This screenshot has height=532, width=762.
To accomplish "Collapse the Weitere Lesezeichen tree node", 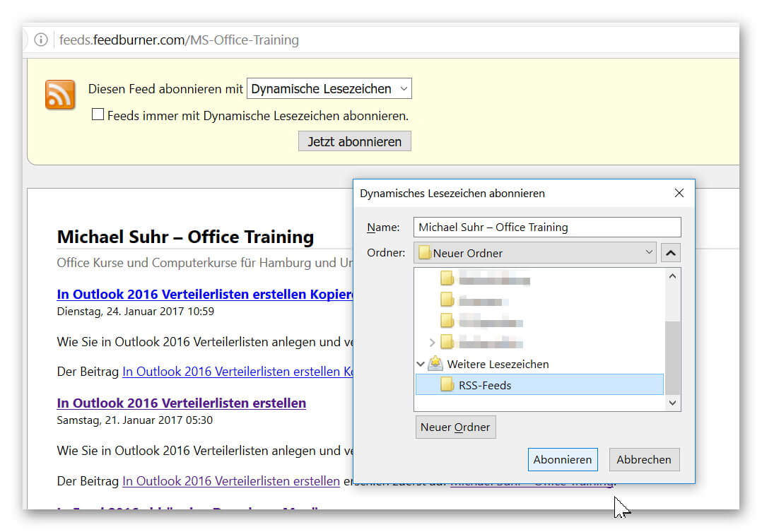I will 421,363.
